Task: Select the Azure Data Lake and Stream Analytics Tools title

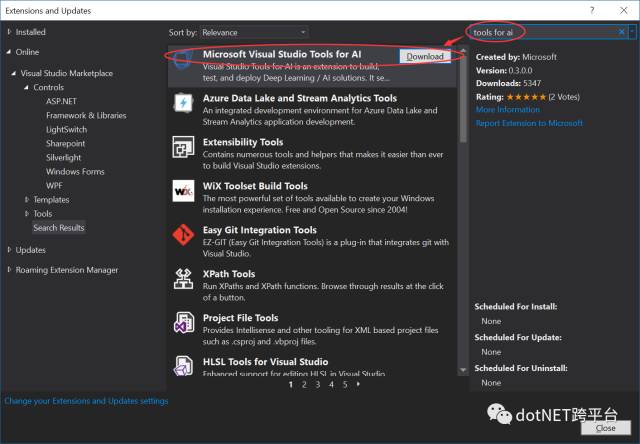Action: pyautogui.click(x=300, y=98)
